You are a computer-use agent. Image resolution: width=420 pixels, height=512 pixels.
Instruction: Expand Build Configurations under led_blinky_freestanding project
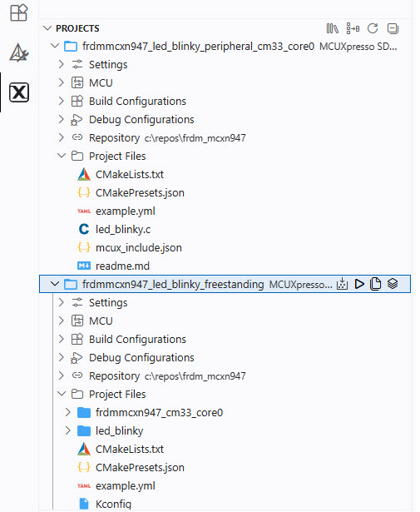[61, 339]
